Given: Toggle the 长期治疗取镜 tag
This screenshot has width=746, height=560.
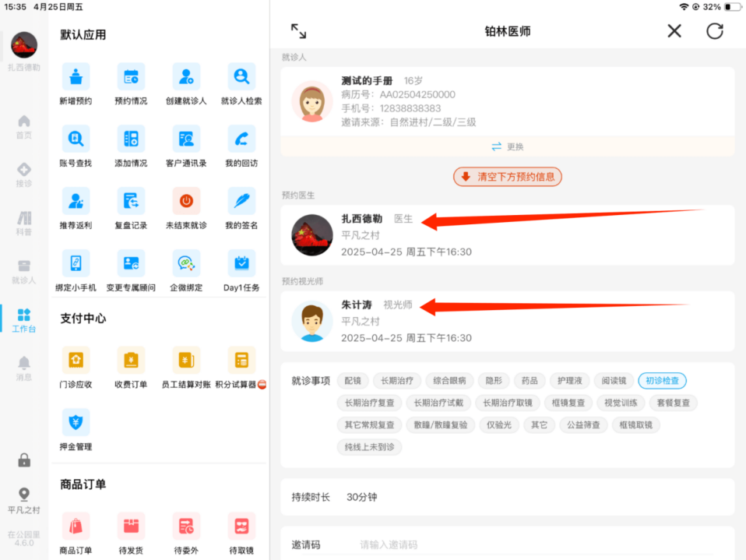Looking at the screenshot, I should coord(507,403).
